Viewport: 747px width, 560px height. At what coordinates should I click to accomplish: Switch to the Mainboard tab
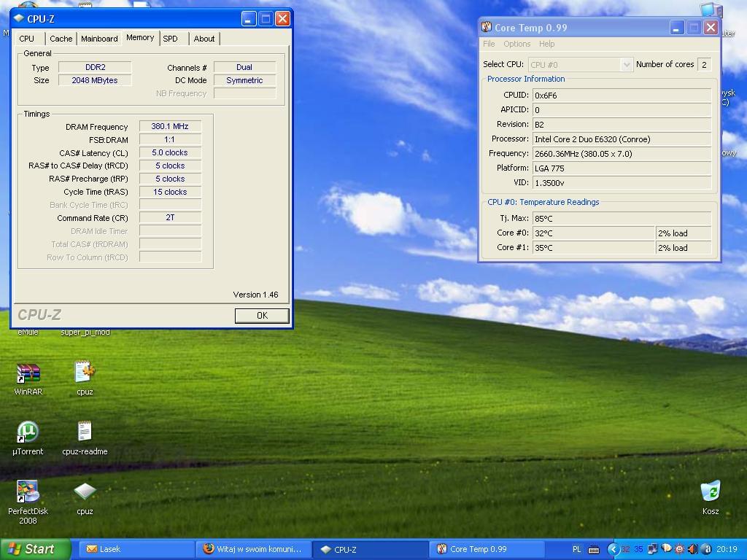[99, 39]
